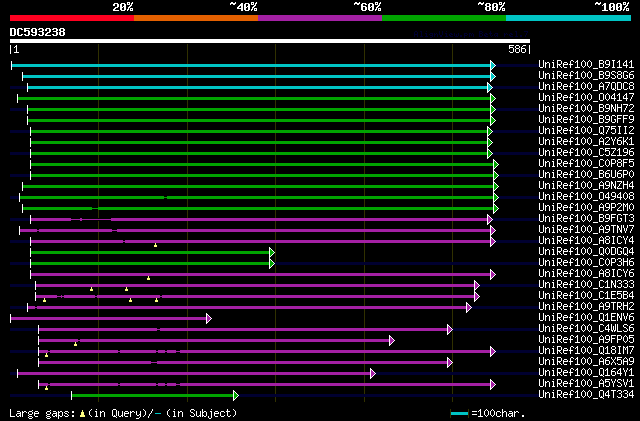Select the UniRef100_A9FP05 label
Screen dimensions: 640x421
(x=586, y=340)
